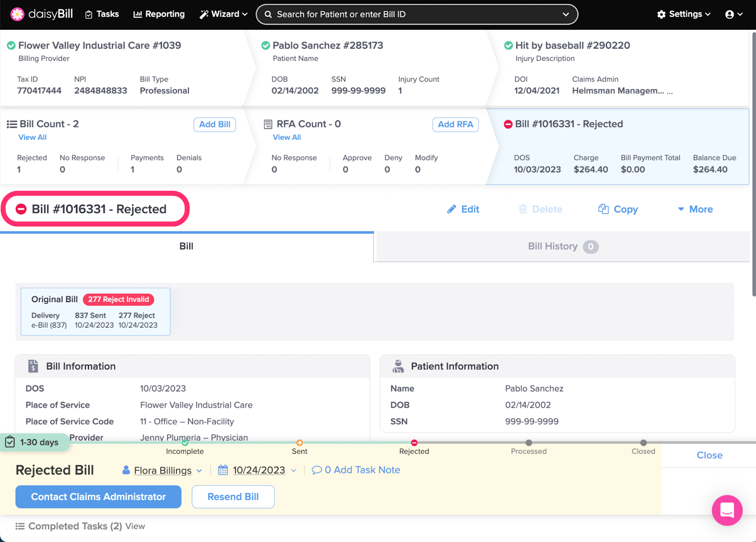756x542 pixels.
Task: Click the Bill Count list icon
Action: [12, 124]
